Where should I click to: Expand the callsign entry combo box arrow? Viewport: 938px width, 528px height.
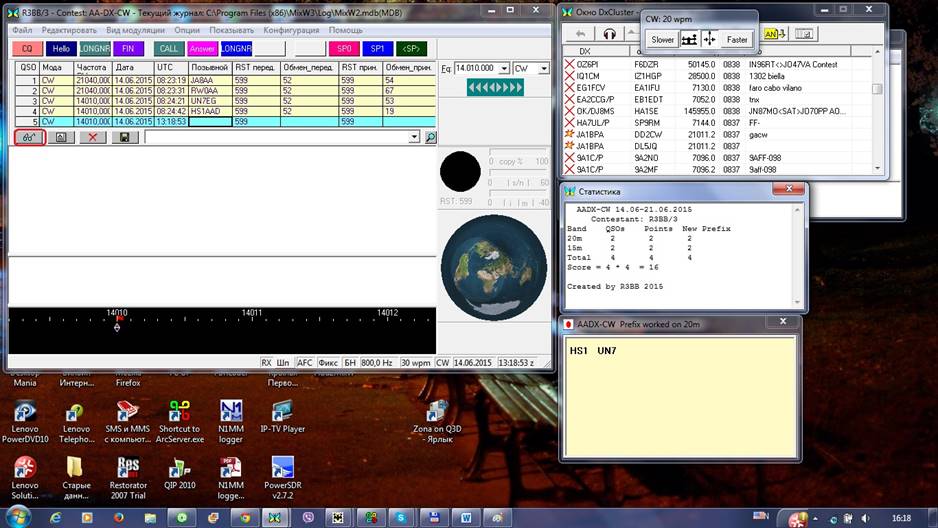414,137
